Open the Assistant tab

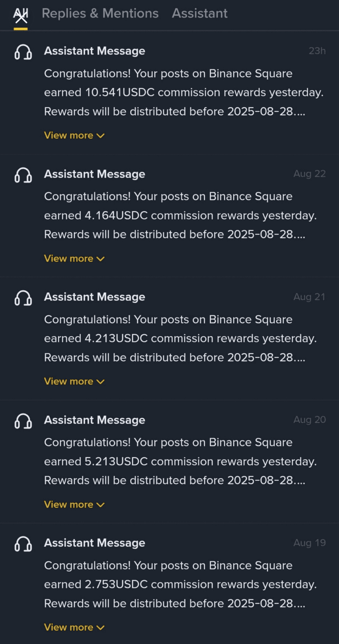point(199,14)
